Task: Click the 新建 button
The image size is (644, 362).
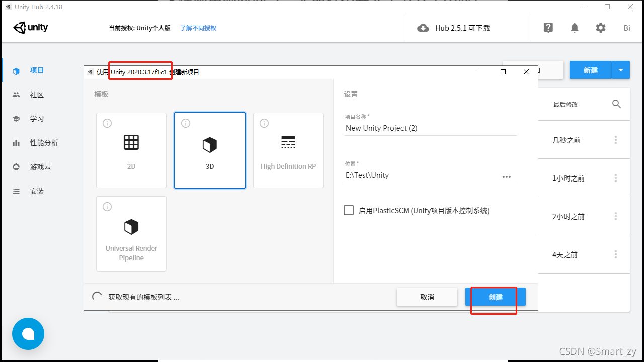Action: (x=591, y=70)
